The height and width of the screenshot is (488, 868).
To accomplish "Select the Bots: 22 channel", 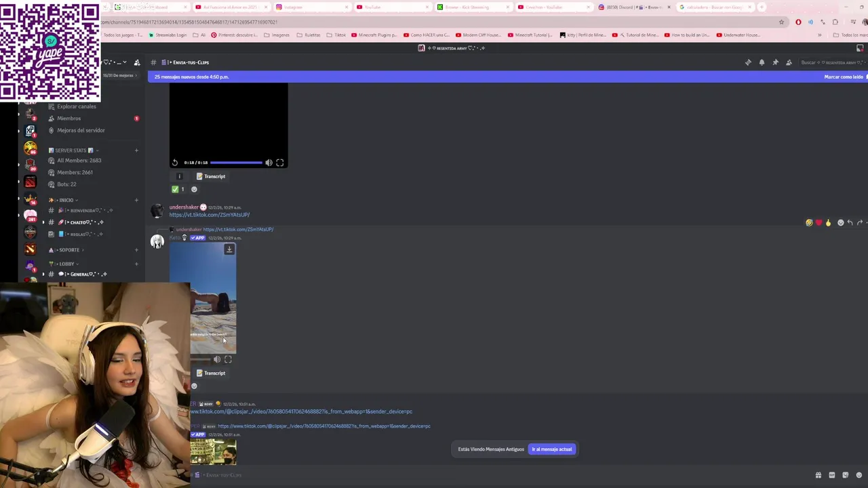I will 66,184.
